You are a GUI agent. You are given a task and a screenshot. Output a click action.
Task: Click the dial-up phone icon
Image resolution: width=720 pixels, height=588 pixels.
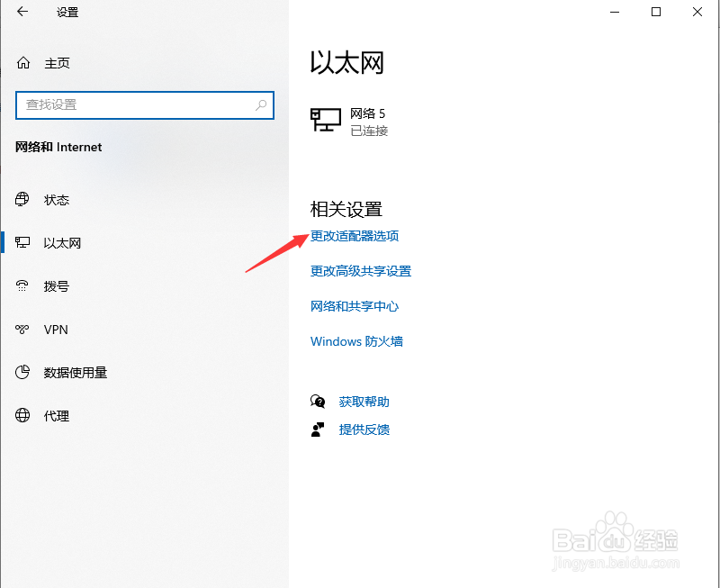[22, 285]
